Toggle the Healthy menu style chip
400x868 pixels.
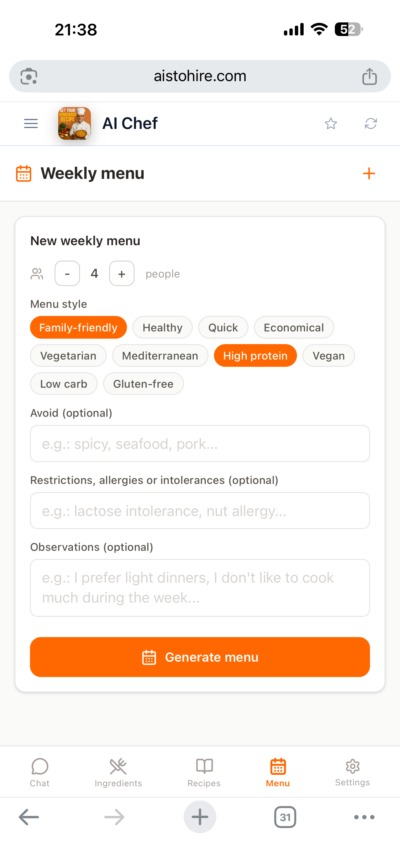[162, 327]
